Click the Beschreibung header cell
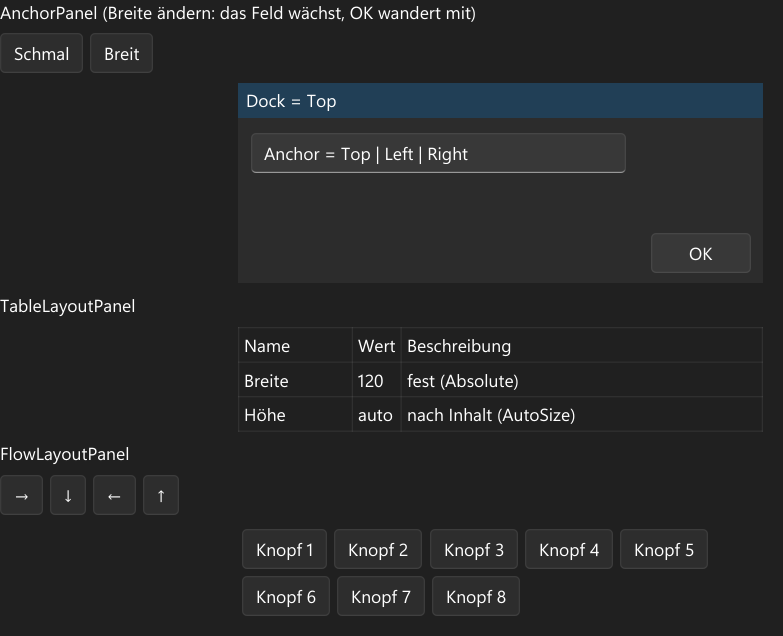This screenshot has height=636, width=783. [x=582, y=345]
